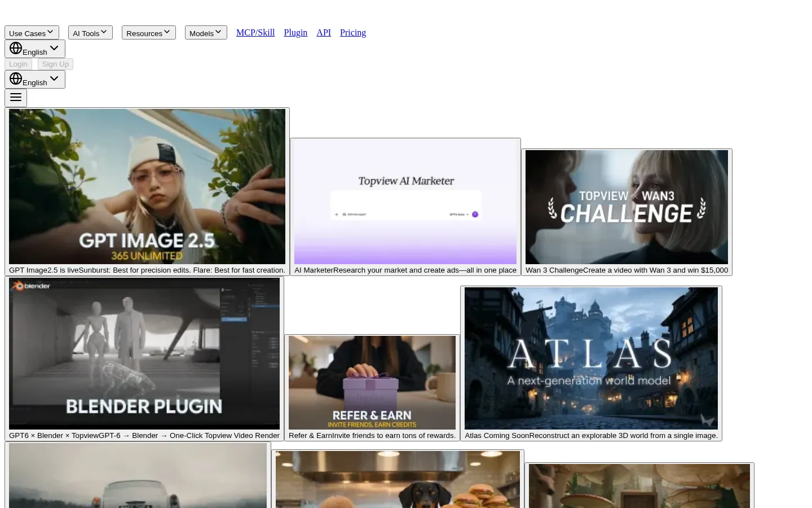Open the English selector above Login
This screenshot has height=508, width=812.
[35, 49]
